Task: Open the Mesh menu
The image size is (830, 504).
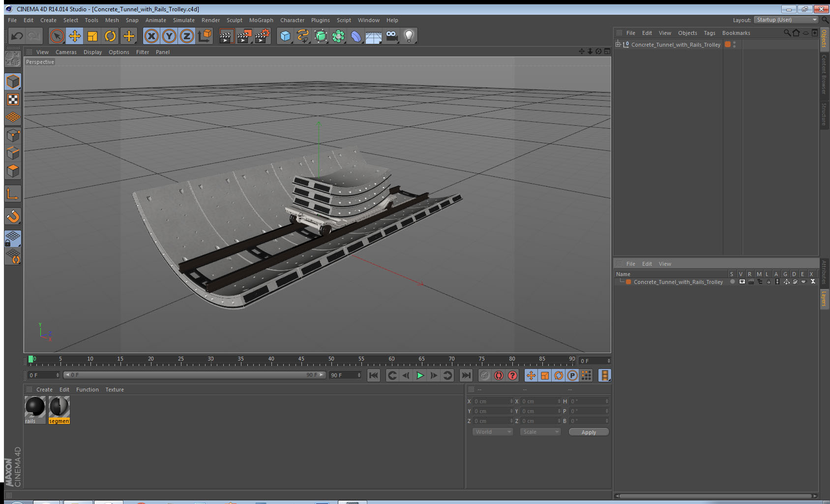Action: pos(112,20)
